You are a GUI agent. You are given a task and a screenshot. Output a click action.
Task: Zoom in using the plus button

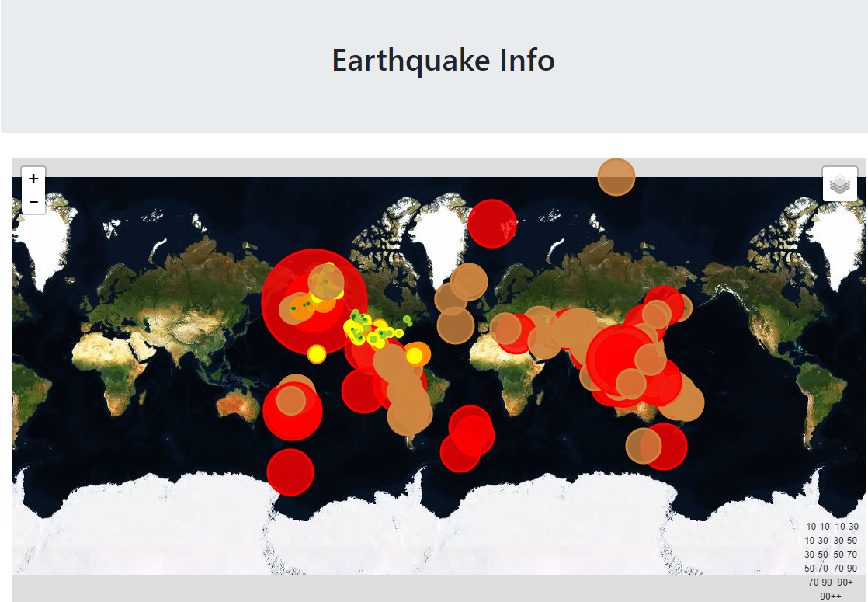click(33, 178)
